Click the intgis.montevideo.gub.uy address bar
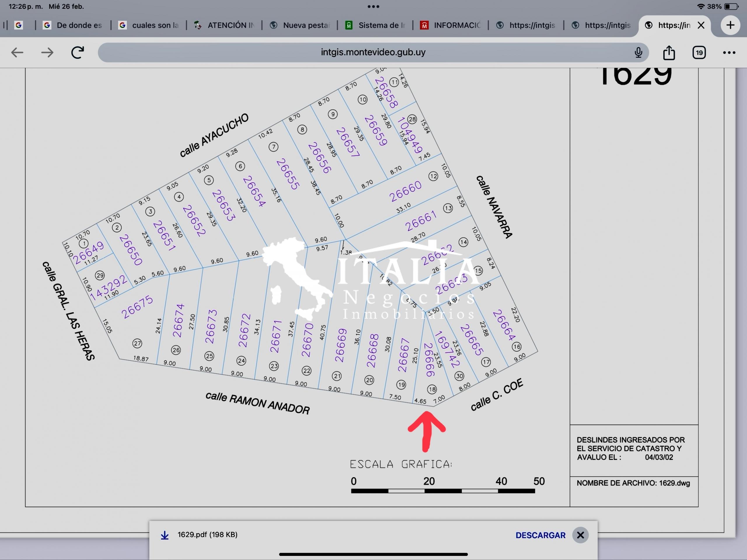Viewport: 747px width, 560px height. tap(373, 52)
